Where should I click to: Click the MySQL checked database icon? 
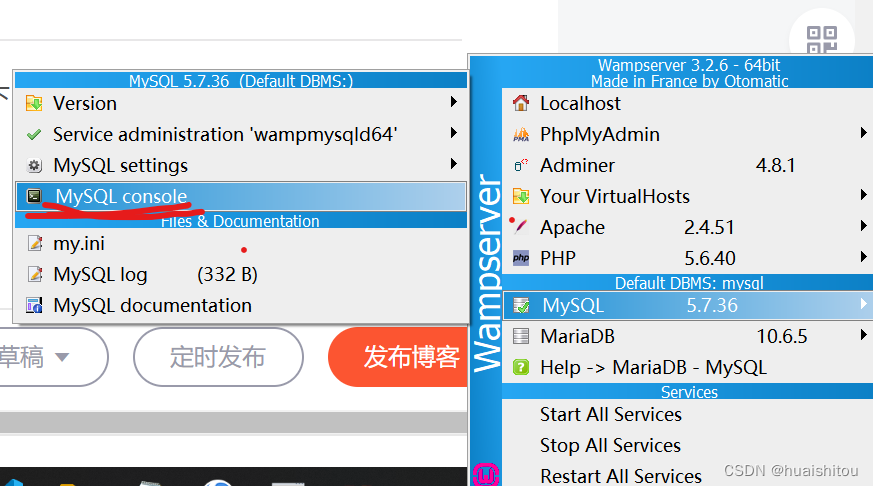pyautogui.click(x=521, y=305)
